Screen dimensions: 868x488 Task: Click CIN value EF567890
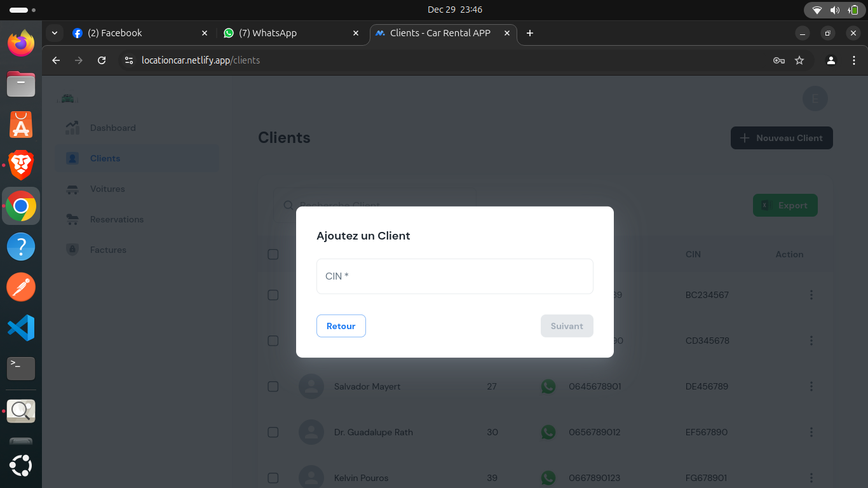pos(707,432)
